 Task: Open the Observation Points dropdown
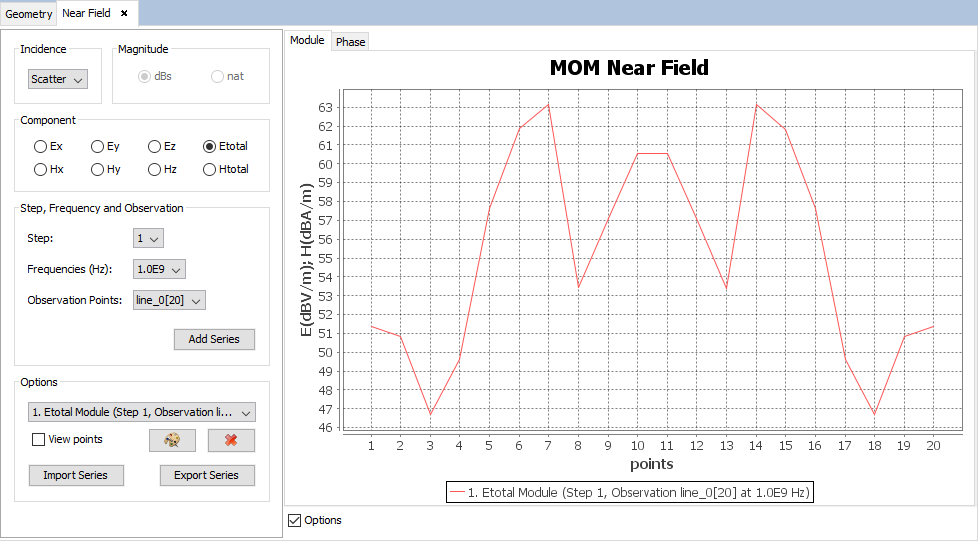click(169, 300)
